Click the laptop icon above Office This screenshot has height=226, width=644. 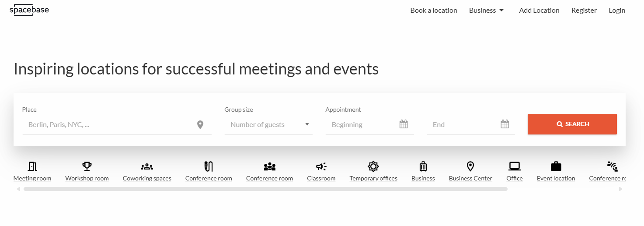(x=515, y=166)
